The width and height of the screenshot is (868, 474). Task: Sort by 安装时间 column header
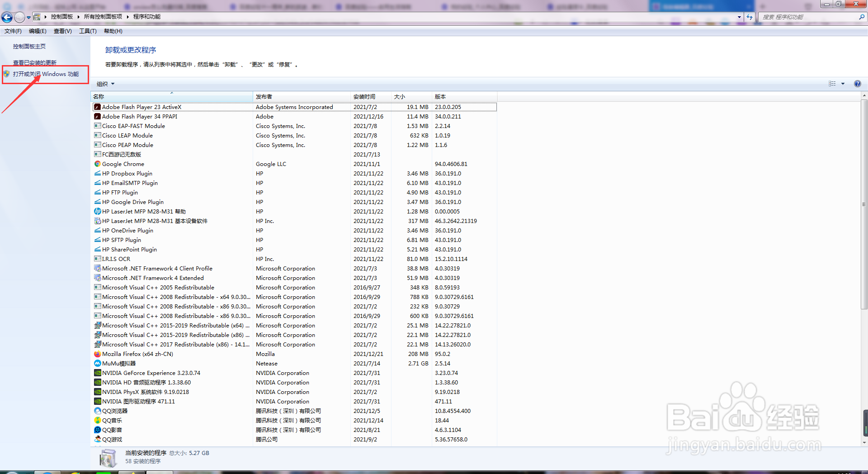tap(371, 97)
